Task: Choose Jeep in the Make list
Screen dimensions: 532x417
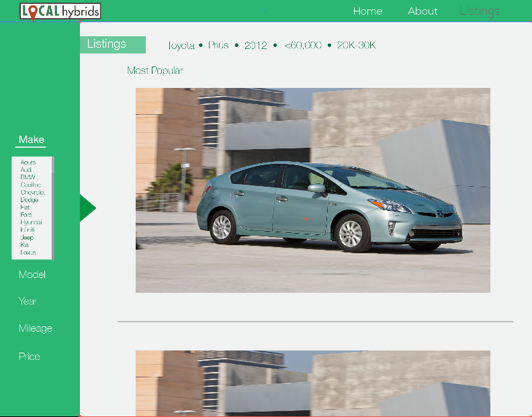Action: tap(27, 238)
